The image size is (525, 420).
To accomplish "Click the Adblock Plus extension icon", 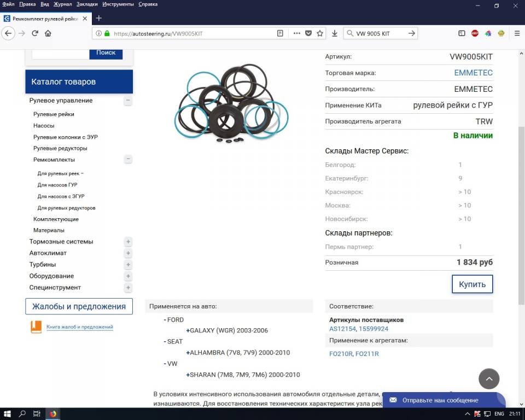I will coord(475,33).
